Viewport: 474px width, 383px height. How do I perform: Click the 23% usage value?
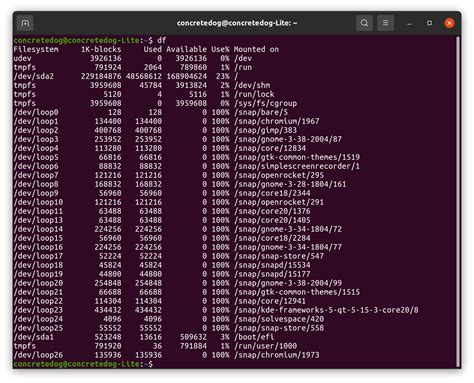pos(222,76)
